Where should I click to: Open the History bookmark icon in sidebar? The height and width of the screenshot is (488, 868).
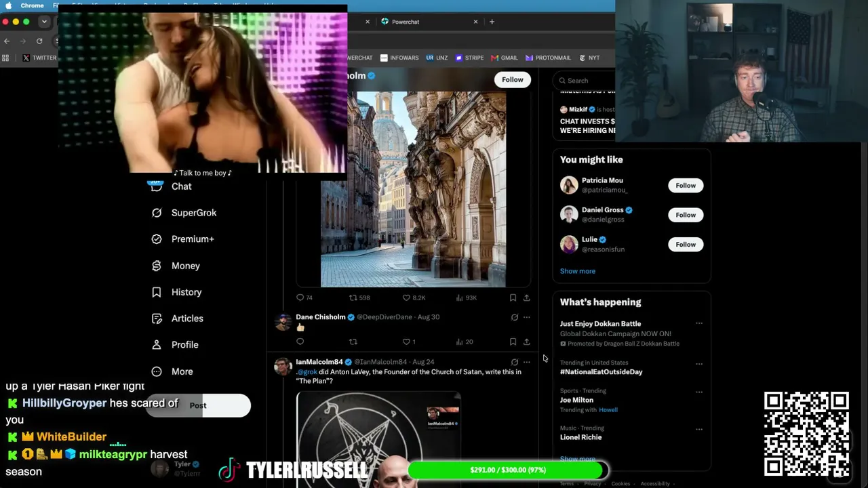tap(157, 292)
